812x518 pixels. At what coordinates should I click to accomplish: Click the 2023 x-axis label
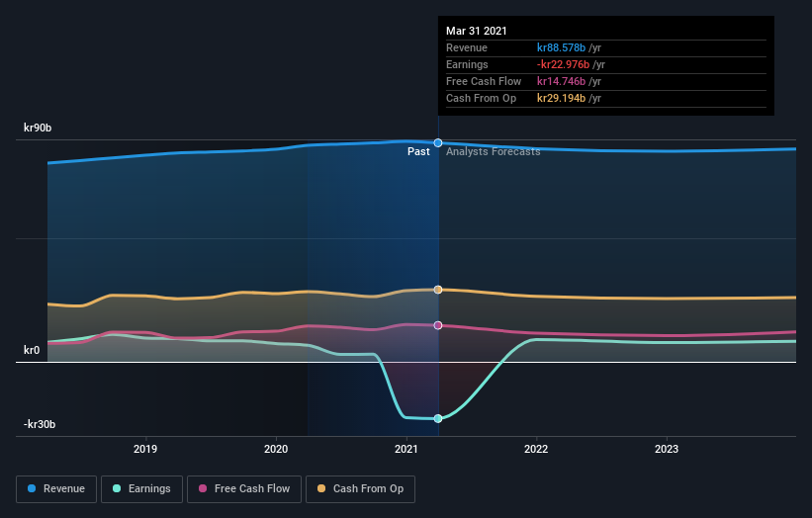point(667,449)
